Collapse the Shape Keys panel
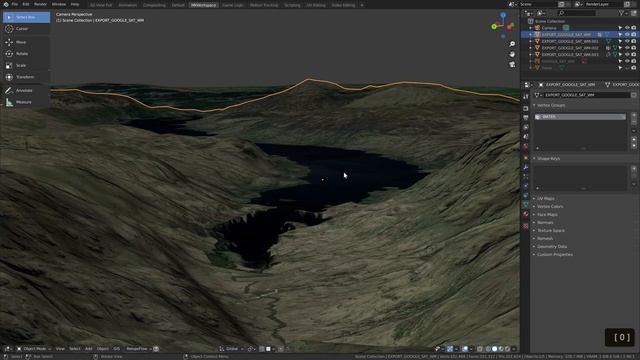 tap(548, 158)
